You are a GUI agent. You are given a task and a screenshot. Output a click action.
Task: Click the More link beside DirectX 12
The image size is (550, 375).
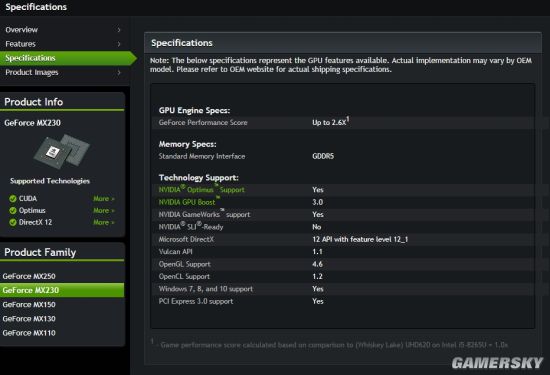tap(104, 222)
